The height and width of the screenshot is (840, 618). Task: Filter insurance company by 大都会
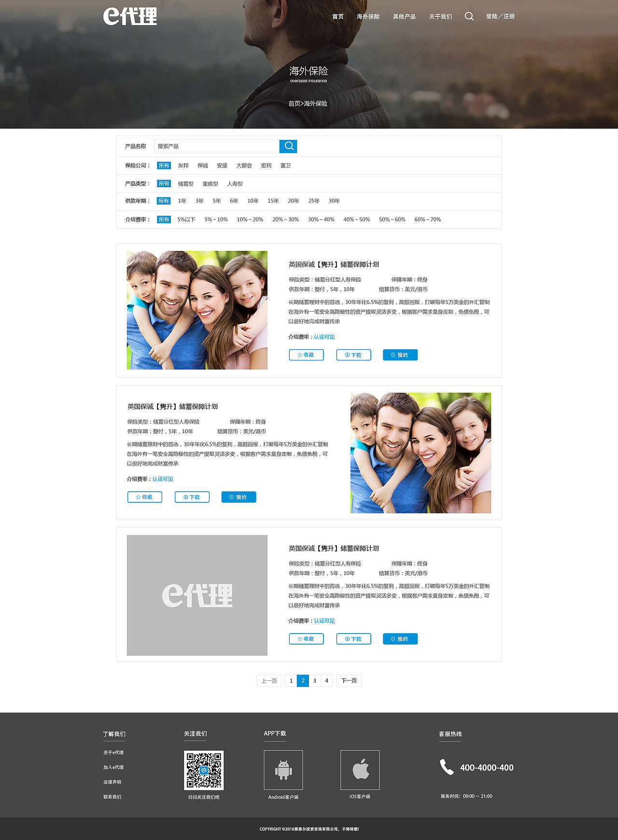tap(244, 165)
